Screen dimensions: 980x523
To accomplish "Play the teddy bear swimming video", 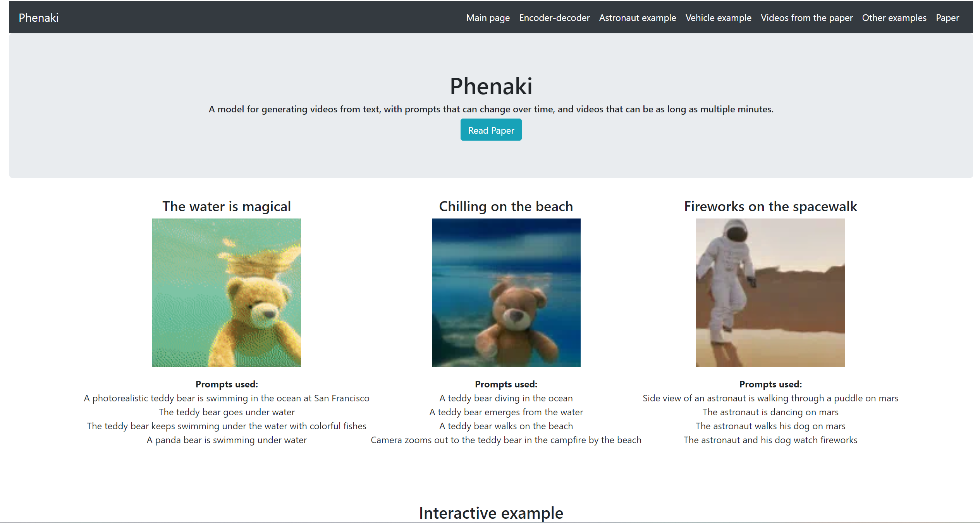I will click(x=227, y=292).
